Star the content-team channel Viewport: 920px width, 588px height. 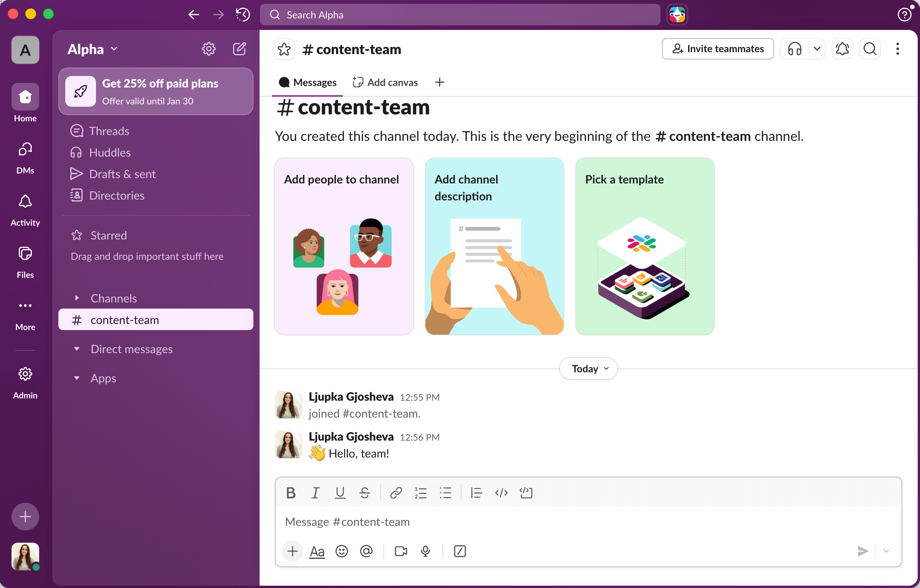(284, 49)
